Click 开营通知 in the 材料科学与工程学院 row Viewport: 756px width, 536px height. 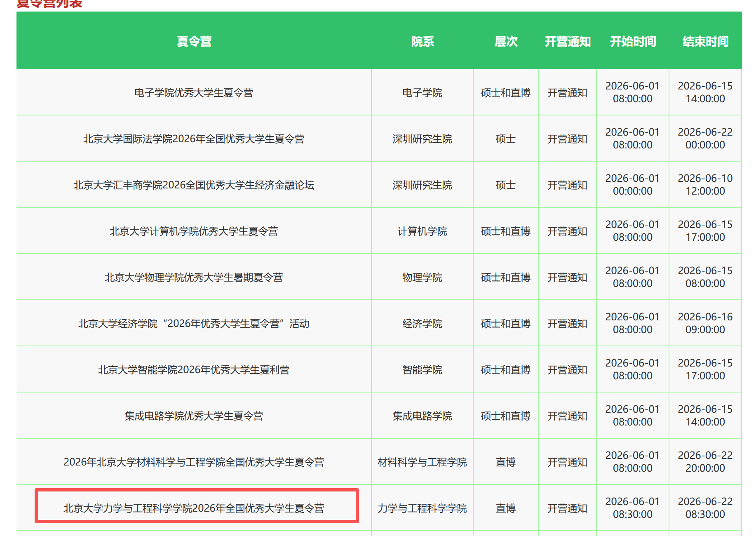567,462
